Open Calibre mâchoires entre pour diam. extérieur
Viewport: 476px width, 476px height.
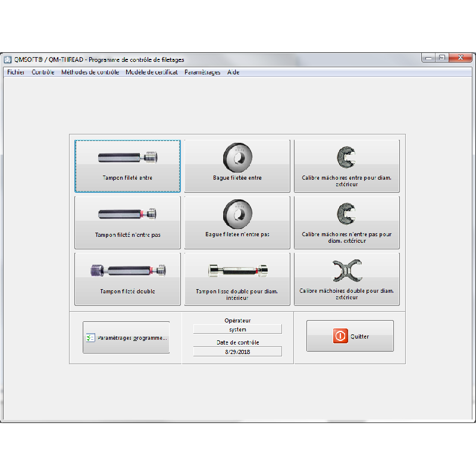(x=346, y=166)
